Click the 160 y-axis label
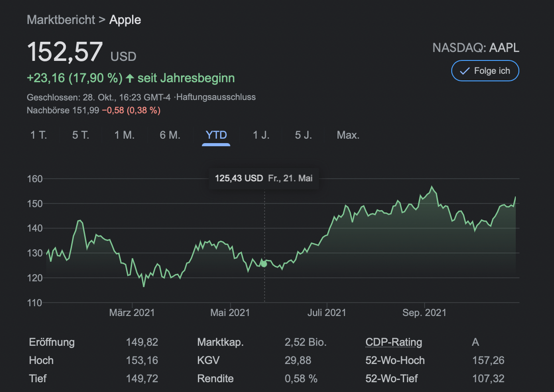This screenshot has height=392, width=554. 35,179
